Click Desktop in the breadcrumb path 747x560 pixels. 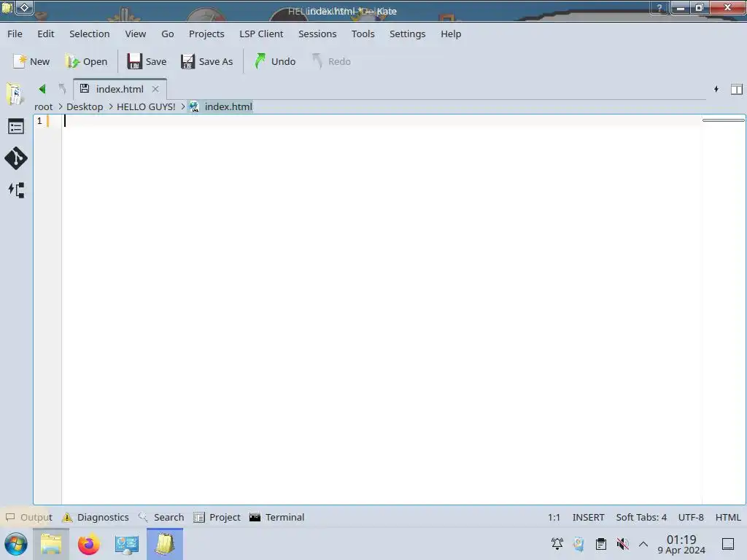pyautogui.click(x=85, y=106)
